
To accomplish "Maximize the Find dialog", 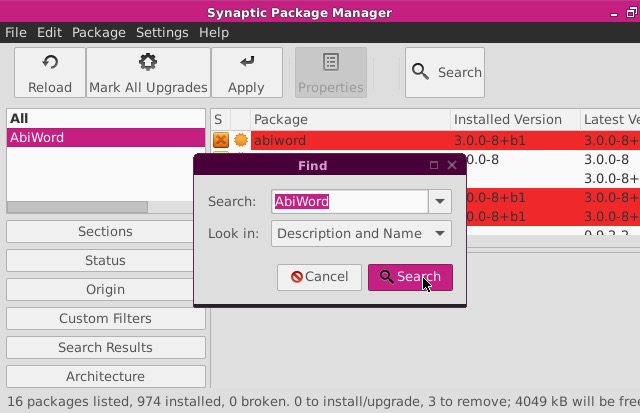I will 434,165.
